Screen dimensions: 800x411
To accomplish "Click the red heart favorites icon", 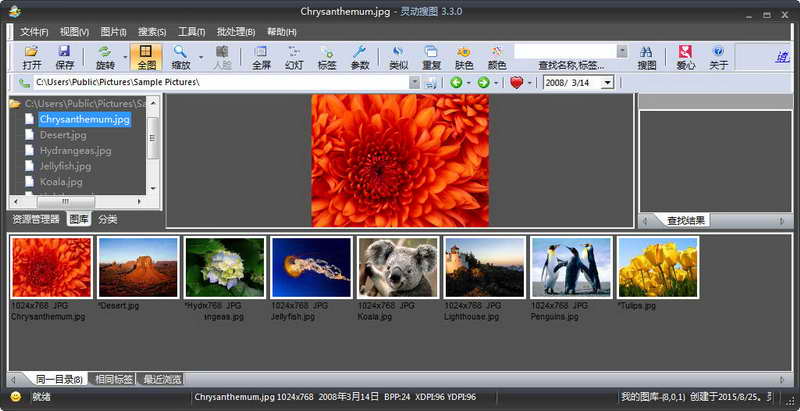I will pos(516,82).
